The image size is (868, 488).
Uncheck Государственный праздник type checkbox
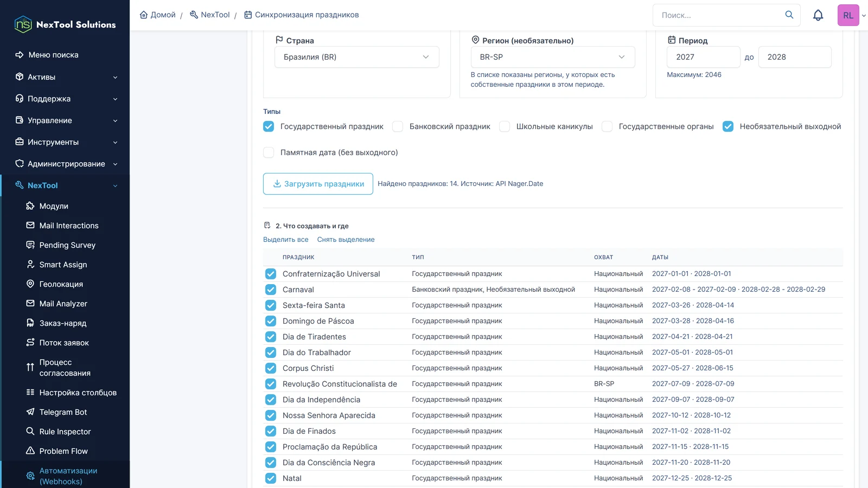269,126
